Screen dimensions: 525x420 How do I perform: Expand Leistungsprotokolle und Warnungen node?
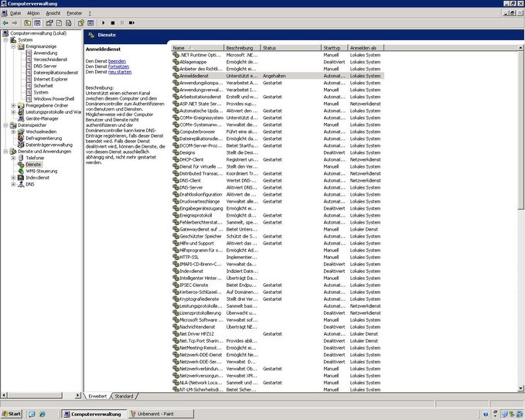(13, 112)
